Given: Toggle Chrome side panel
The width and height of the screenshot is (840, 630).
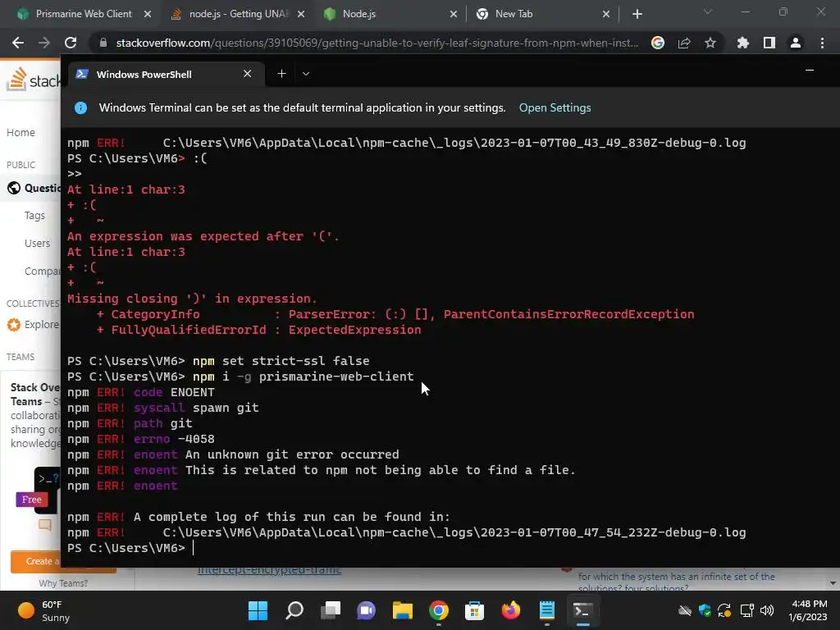Looking at the screenshot, I should pos(769,43).
